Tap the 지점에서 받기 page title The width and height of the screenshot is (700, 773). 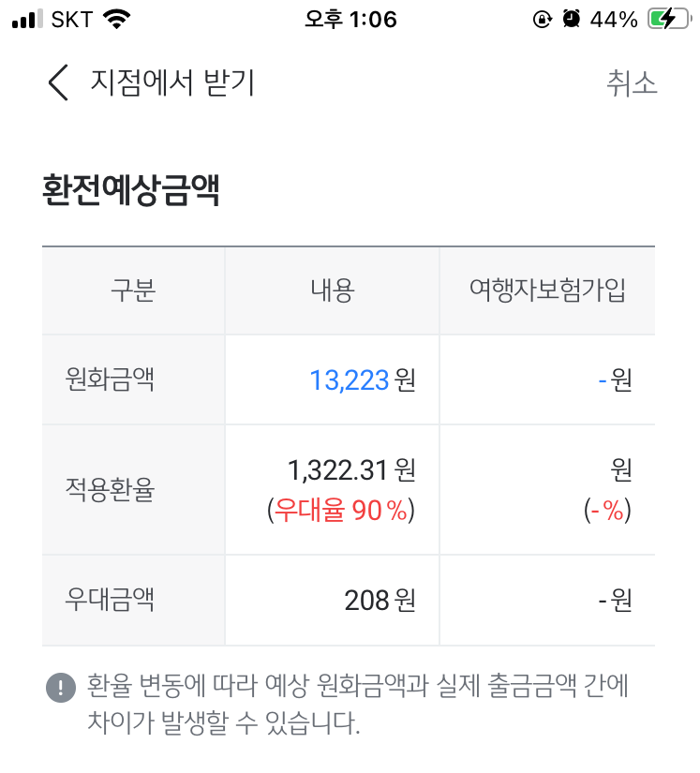(172, 82)
